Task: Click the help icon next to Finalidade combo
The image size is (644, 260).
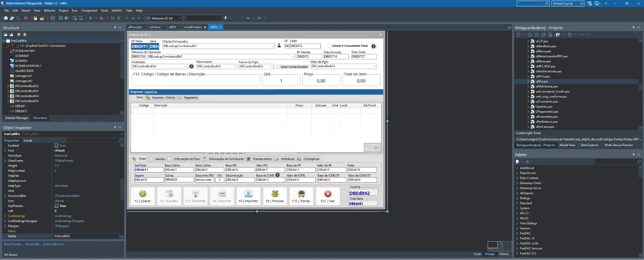Action: 192,66
